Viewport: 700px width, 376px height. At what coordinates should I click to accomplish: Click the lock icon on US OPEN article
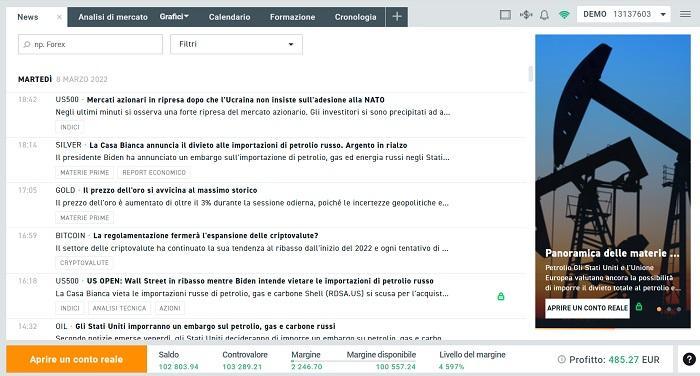501,296
